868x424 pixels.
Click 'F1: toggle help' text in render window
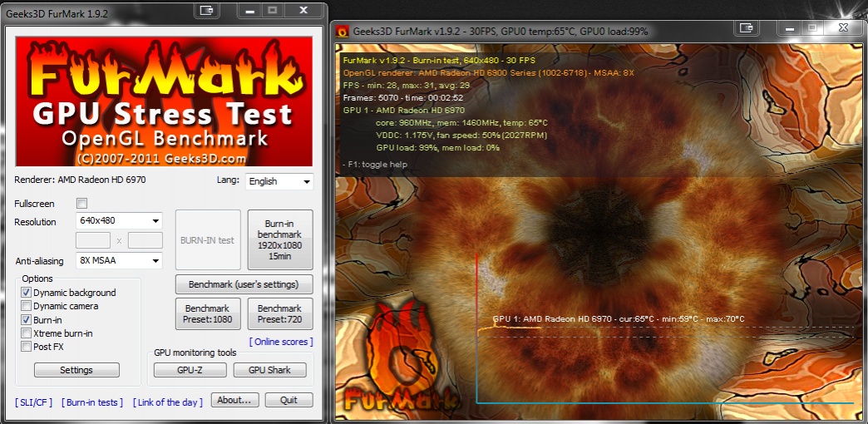point(375,165)
